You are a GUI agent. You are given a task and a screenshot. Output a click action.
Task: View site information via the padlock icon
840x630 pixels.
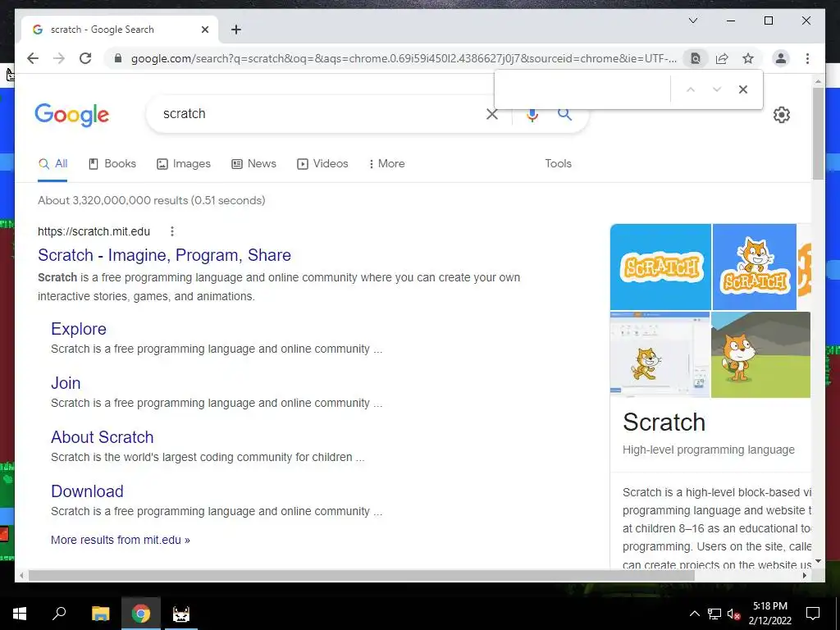click(x=118, y=58)
